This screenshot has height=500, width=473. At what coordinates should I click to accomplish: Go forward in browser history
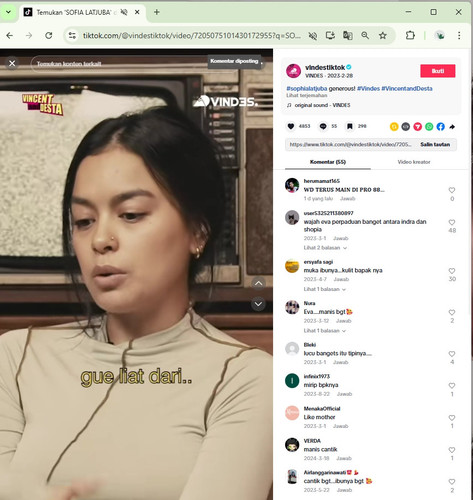coord(29,36)
